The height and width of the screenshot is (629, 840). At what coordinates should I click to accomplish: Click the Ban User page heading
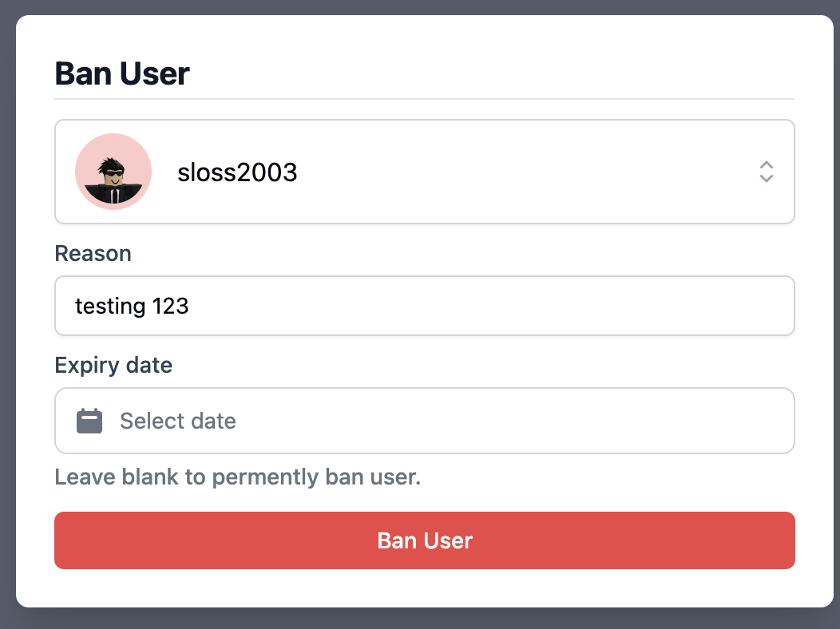point(121,73)
